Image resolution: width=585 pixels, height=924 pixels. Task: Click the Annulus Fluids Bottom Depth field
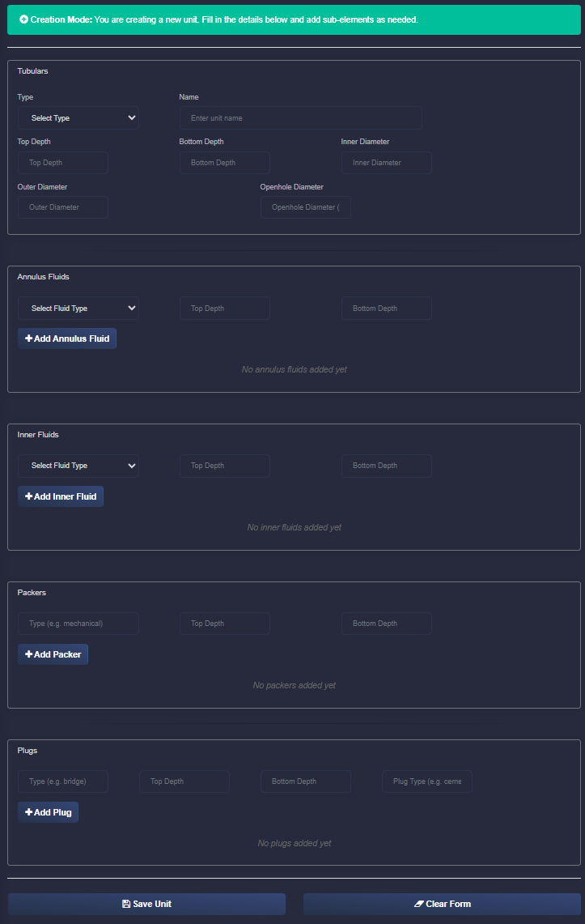click(x=387, y=309)
